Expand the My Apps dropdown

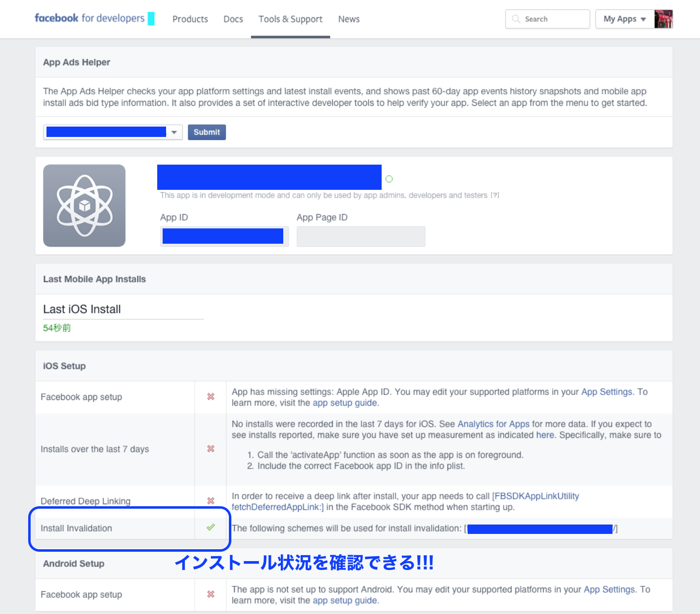pyautogui.click(x=625, y=19)
